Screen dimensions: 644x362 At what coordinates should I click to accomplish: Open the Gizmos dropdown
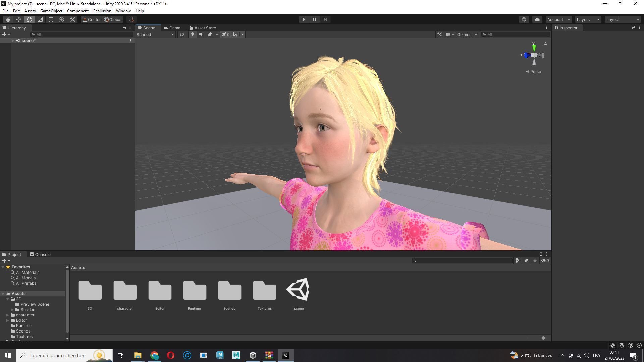coord(467,34)
